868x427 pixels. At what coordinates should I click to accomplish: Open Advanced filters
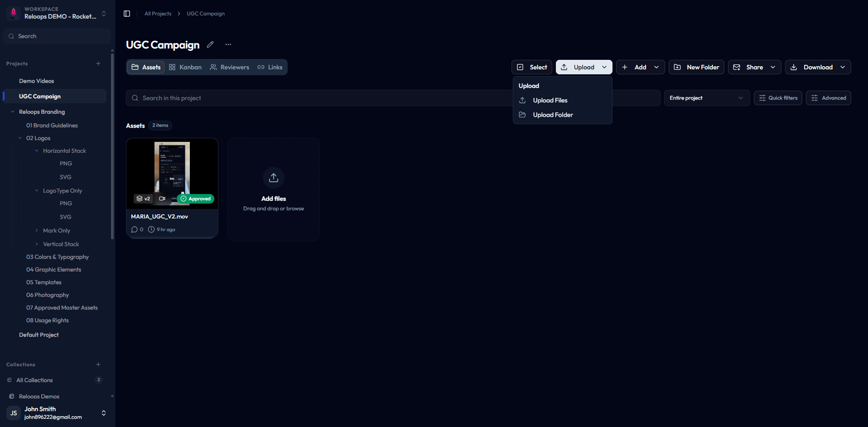click(x=828, y=98)
